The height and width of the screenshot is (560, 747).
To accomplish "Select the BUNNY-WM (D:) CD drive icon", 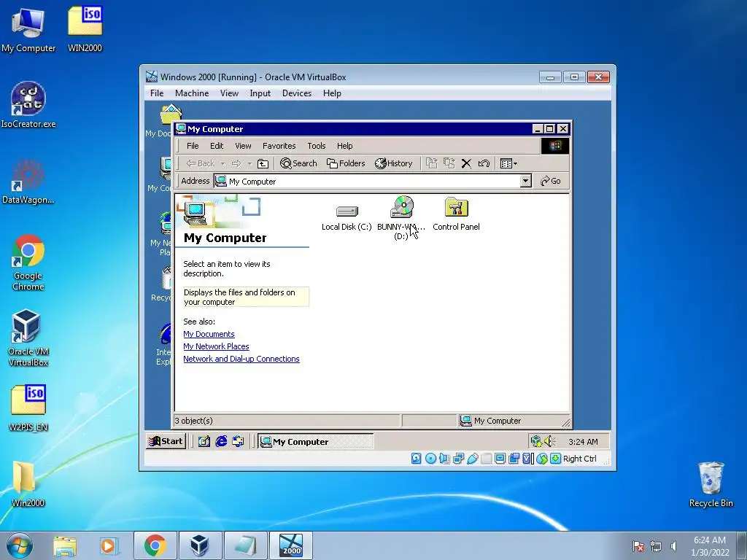I will (401, 217).
